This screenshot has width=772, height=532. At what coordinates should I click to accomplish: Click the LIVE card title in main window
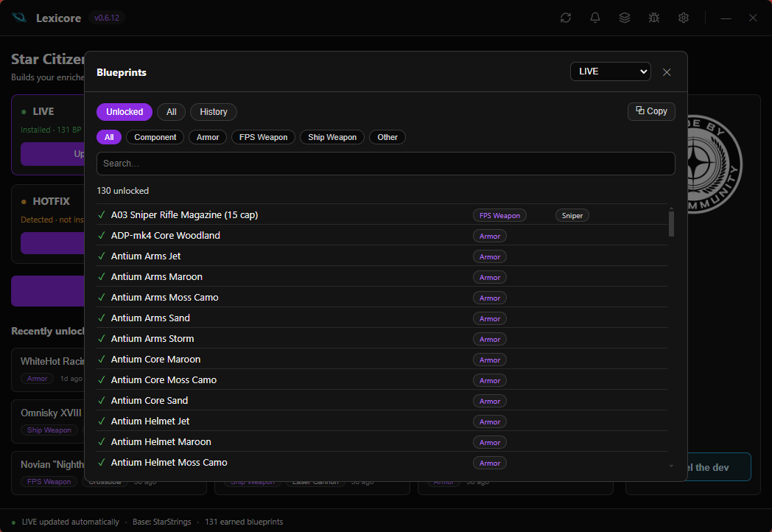tap(43, 111)
